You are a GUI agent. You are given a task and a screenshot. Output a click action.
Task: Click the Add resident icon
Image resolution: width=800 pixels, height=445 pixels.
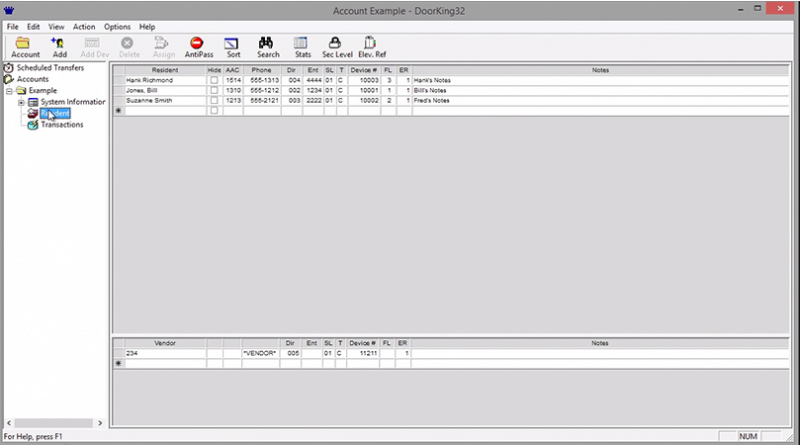pyautogui.click(x=59, y=46)
